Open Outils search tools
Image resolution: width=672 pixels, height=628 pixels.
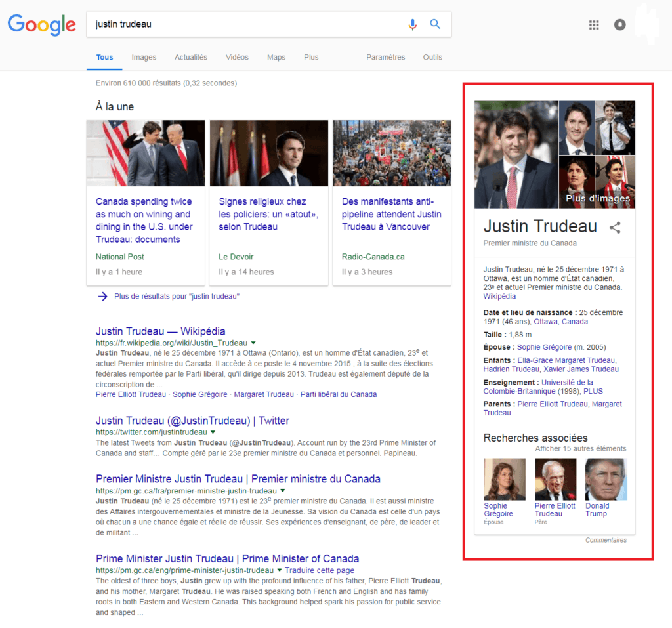click(432, 58)
